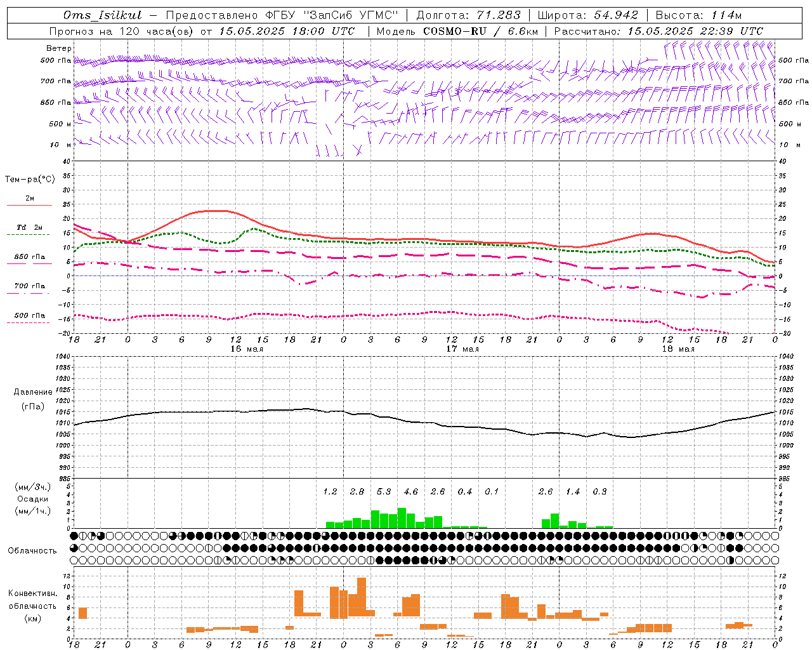This screenshot has height=650, width=812.
Task: Click the 'Облачность' cloudiness label
Action: (x=32, y=551)
